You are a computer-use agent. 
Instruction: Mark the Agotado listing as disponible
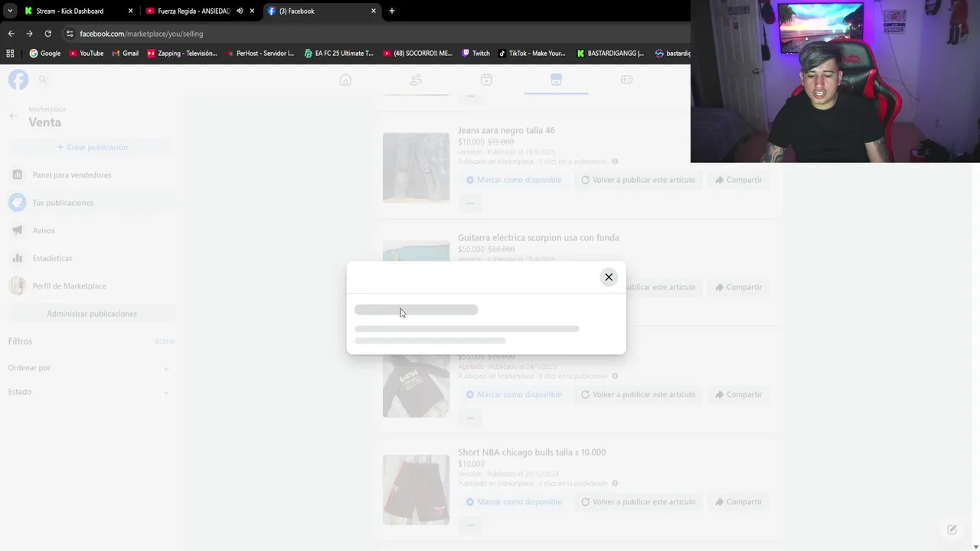point(514,395)
